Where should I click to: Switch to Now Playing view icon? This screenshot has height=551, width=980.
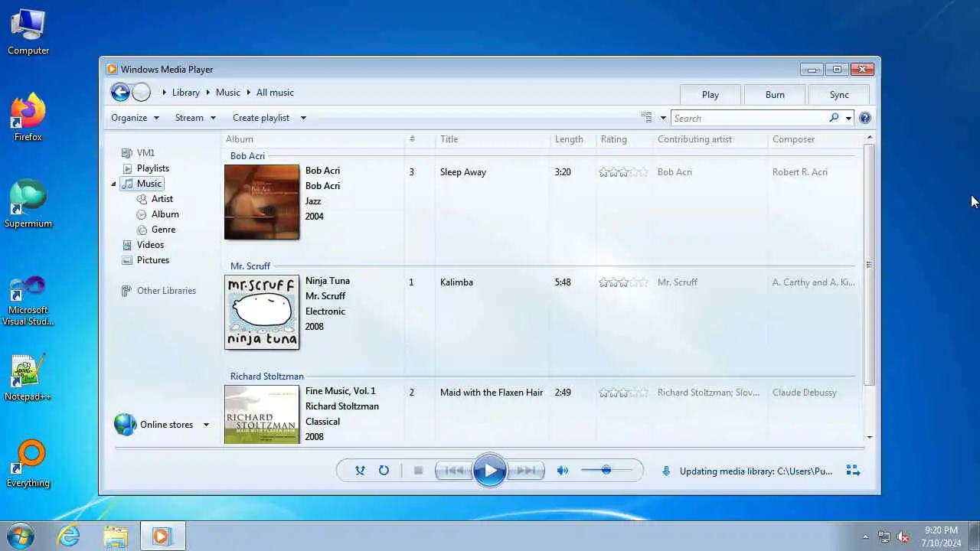click(x=853, y=471)
